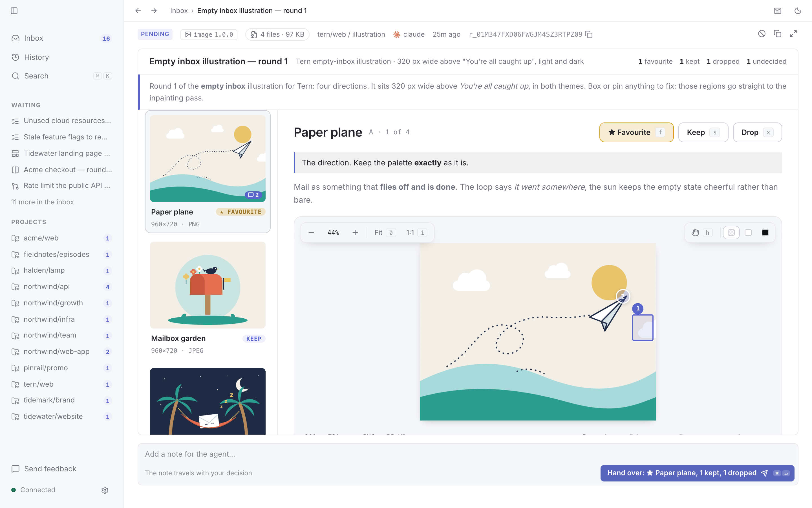
Task: Open the northwind/growth project
Action: click(x=62, y=303)
